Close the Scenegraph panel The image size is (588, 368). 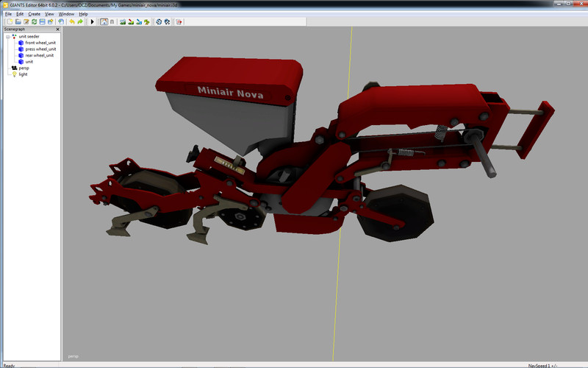coord(59,29)
